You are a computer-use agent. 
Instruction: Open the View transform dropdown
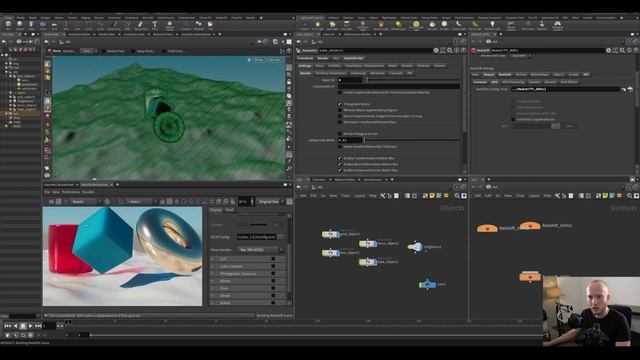(x=261, y=249)
